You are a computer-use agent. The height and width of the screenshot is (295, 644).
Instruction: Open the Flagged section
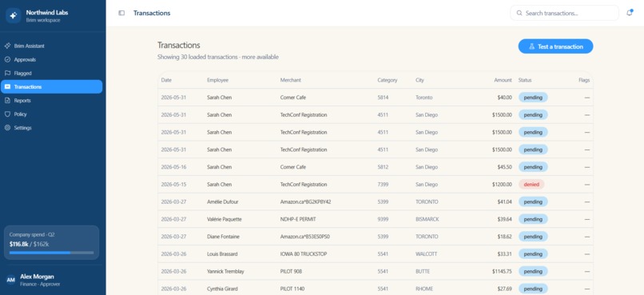[x=52, y=73]
